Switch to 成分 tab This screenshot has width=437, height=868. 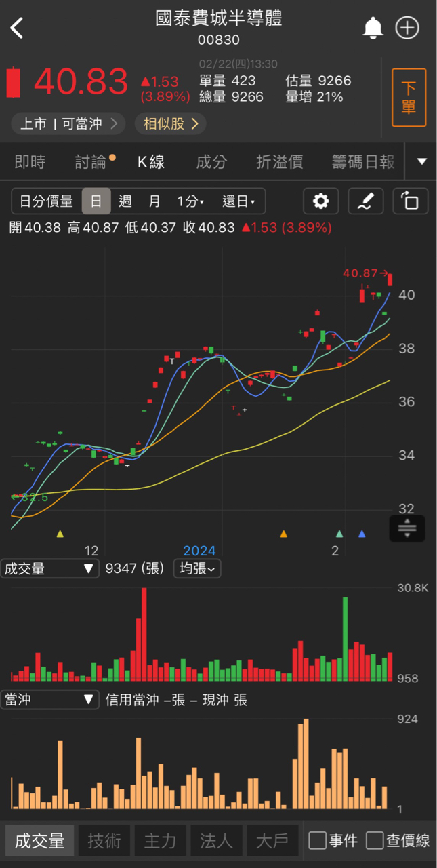click(x=211, y=161)
